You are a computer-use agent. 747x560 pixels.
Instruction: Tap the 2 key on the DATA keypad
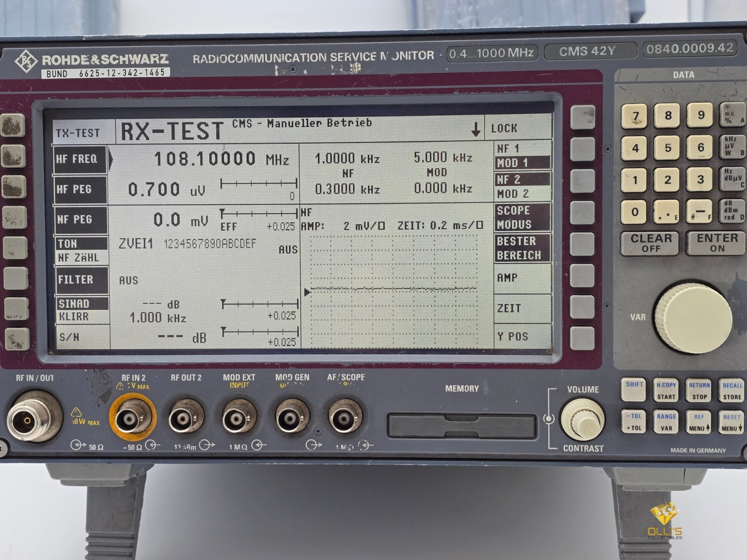(x=668, y=180)
